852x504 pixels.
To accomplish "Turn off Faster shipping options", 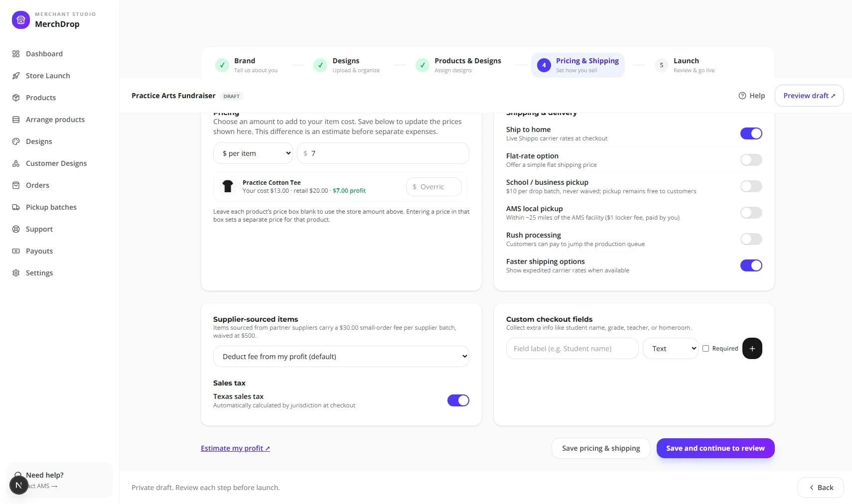I will (751, 265).
